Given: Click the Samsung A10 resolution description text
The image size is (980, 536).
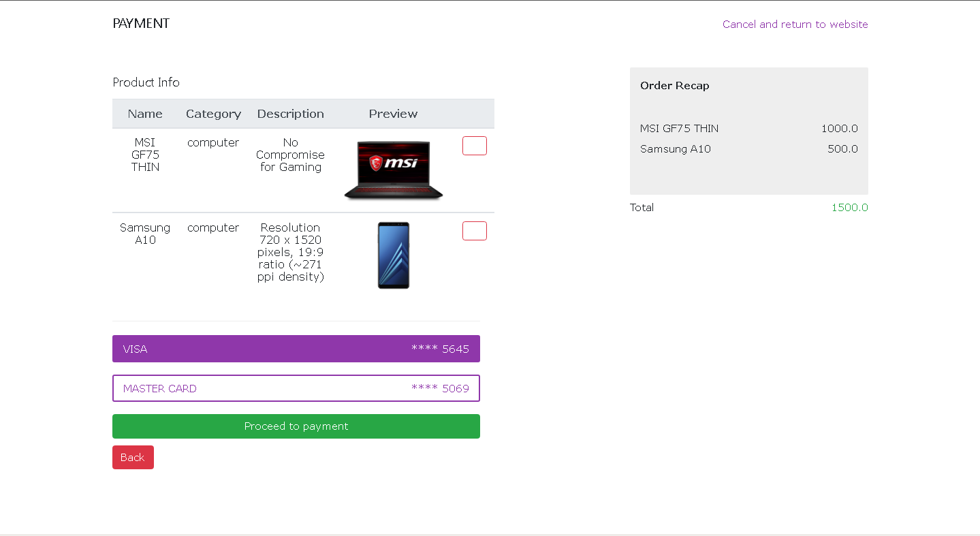Looking at the screenshot, I should point(290,252).
